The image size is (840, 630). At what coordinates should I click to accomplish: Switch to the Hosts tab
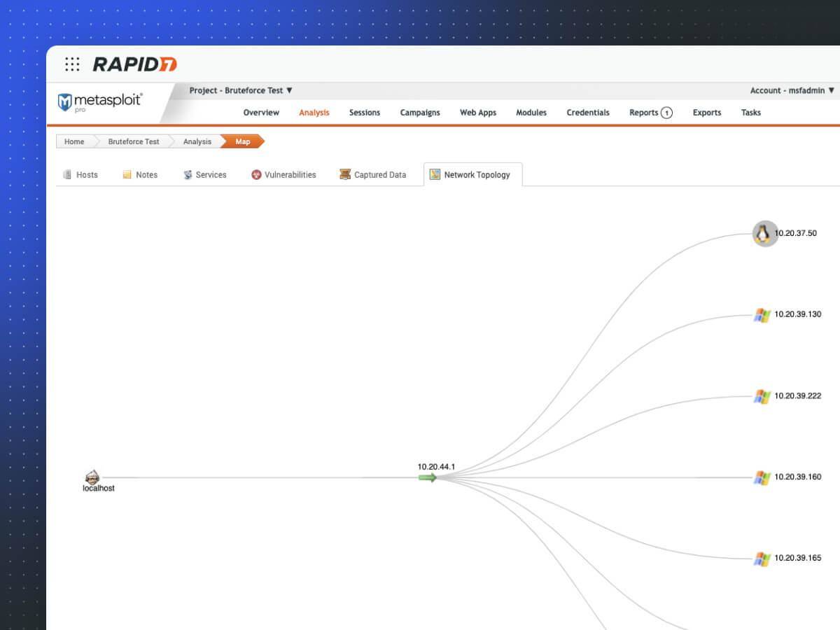pyautogui.click(x=80, y=175)
